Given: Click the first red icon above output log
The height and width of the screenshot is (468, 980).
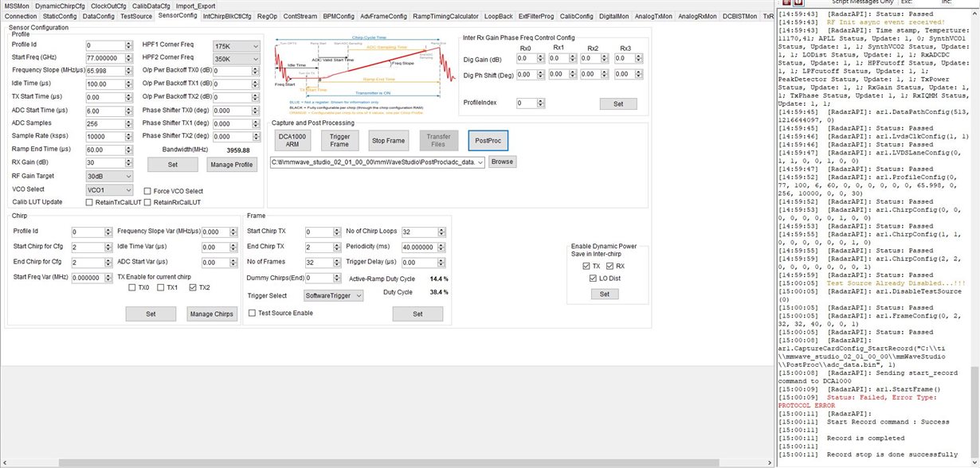Looking at the screenshot, I should point(784,3).
